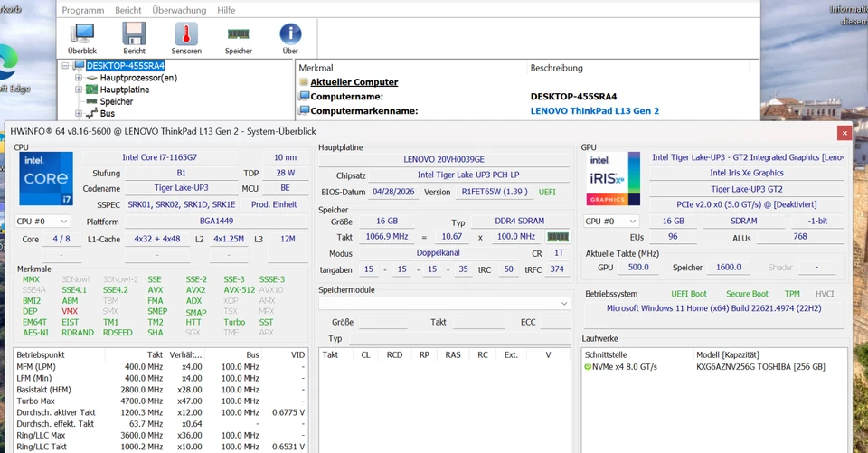Click the Intel Core i7-1165G7 field

point(159,157)
